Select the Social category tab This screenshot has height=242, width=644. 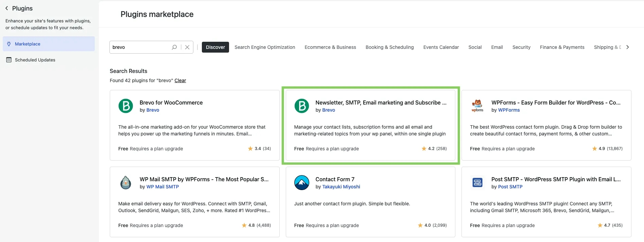coord(475,47)
